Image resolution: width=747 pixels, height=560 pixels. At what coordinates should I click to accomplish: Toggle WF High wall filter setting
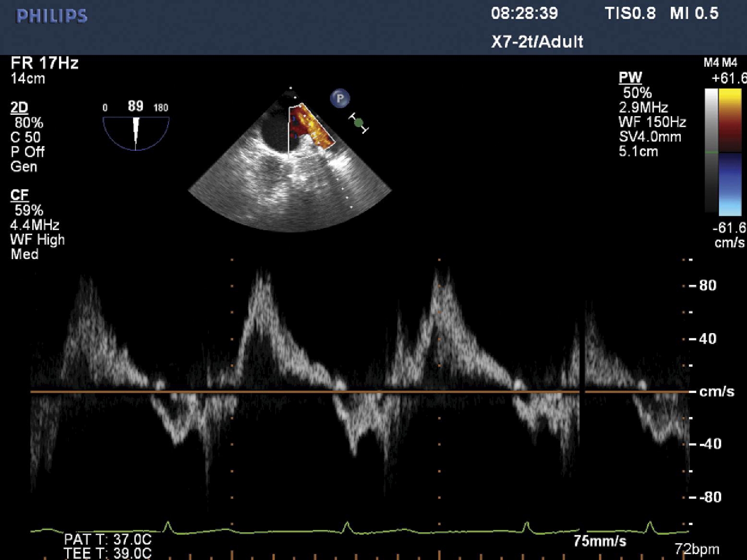pos(37,239)
